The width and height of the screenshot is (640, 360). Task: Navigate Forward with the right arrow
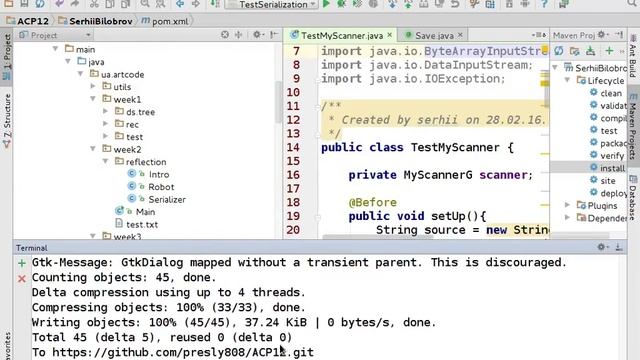pos(196,4)
